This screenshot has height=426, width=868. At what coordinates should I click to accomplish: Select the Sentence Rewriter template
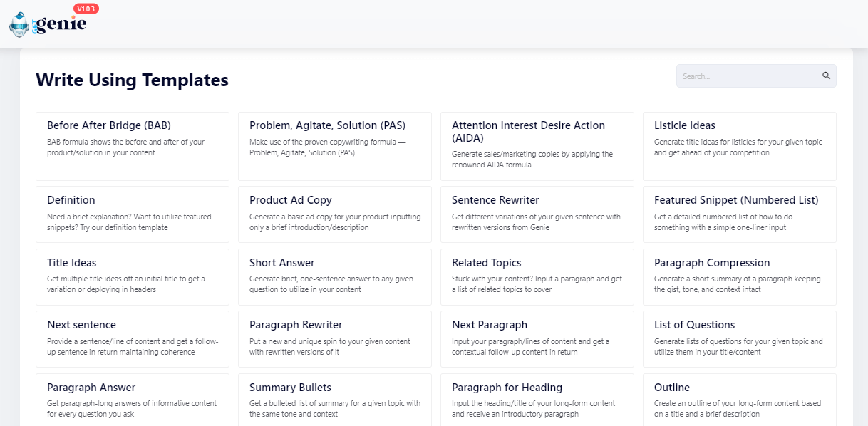tap(537, 214)
